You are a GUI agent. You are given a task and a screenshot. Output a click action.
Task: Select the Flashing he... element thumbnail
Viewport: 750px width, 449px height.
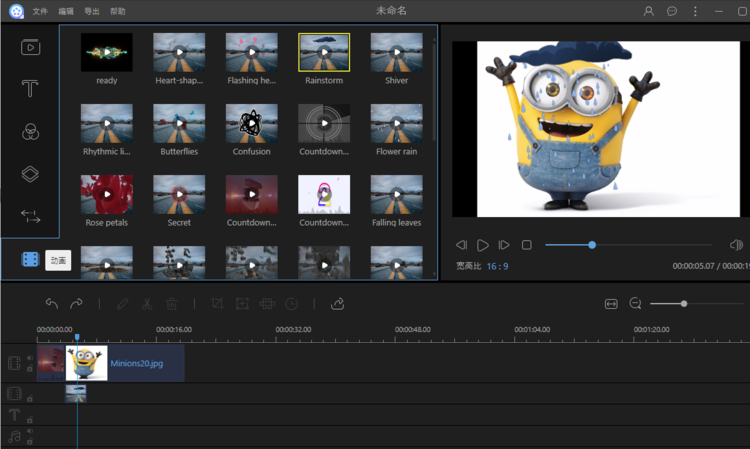pos(252,52)
